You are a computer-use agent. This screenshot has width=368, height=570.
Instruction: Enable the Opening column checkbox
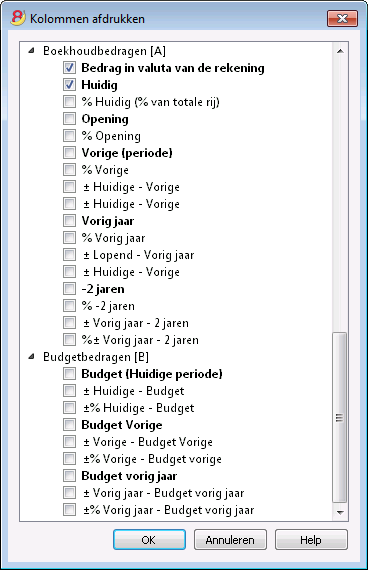tap(69, 119)
